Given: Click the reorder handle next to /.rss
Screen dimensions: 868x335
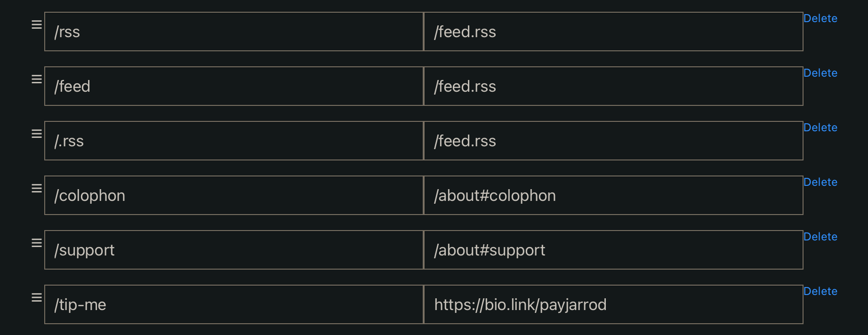Looking at the screenshot, I should click(x=37, y=134).
